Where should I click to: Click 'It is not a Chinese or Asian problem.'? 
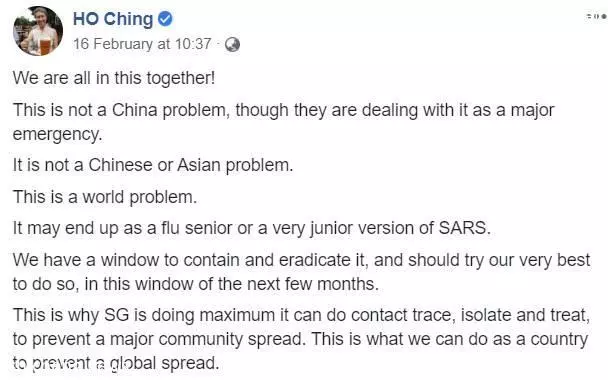[153, 165]
